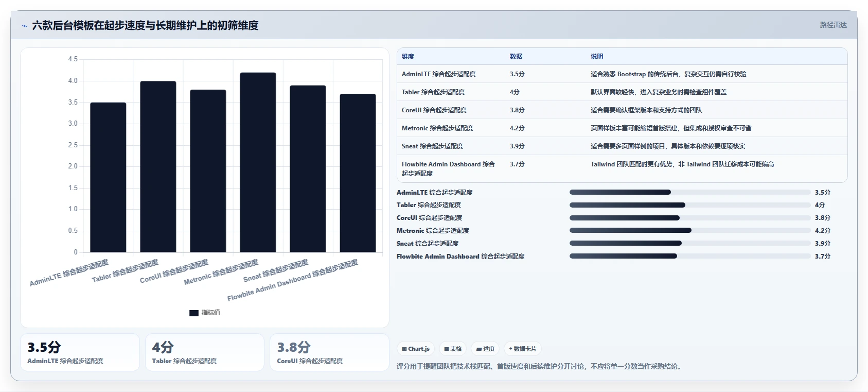This screenshot has width=868, height=392.
Task: Click note '适合需要确认框架版本和支持方式的团队'
Action: coord(646,110)
